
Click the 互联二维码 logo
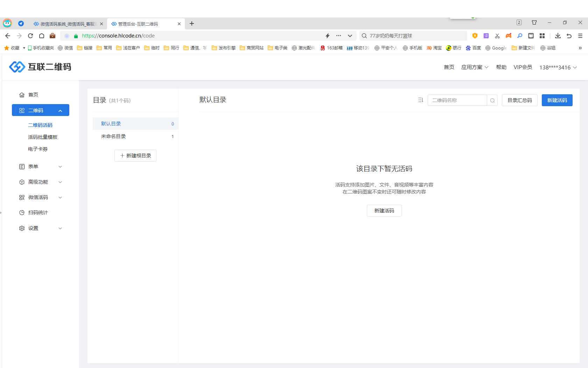[40, 67]
